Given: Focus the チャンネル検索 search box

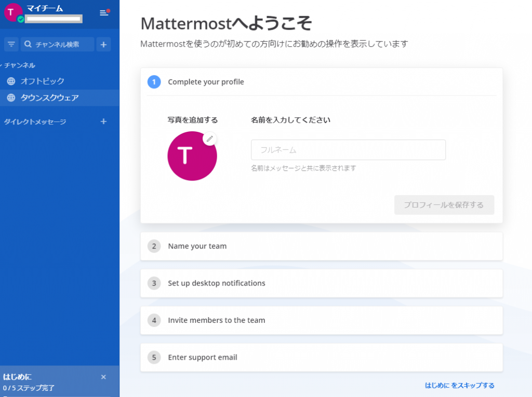Looking at the screenshot, I should pyautogui.click(x=57, y=45).
